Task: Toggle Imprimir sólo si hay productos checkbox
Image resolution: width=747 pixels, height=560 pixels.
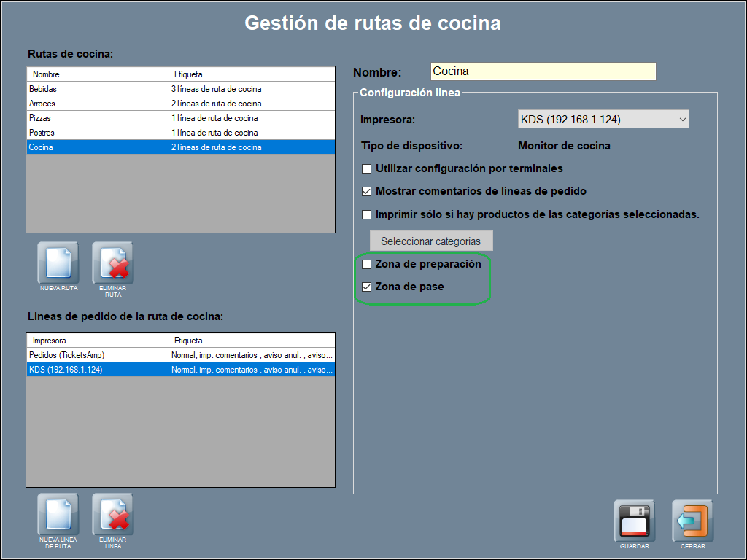Action: point(367,215)
